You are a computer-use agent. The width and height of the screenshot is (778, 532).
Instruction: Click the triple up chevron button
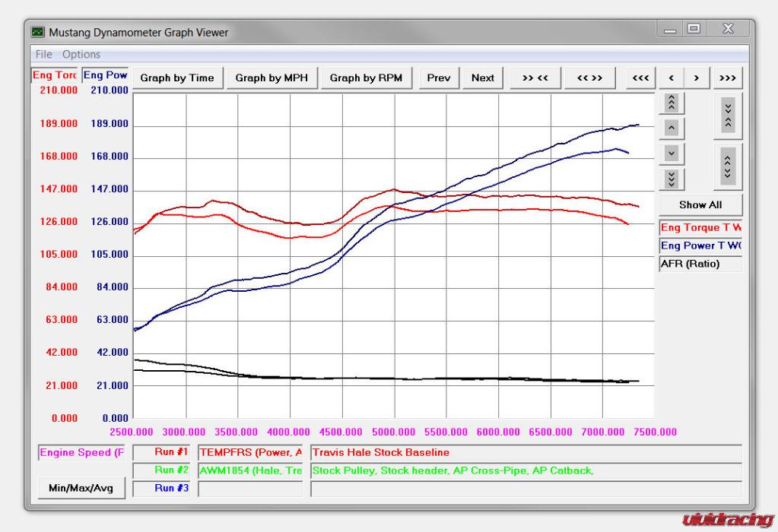pos(671,103)
